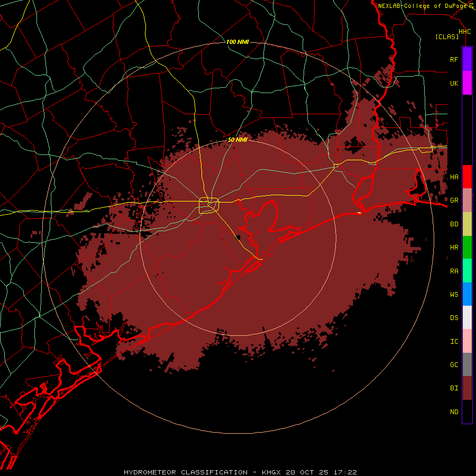Screen dimensions: 476x476
Task: Click the 'BD' legend label
Action: coord(454,224)
